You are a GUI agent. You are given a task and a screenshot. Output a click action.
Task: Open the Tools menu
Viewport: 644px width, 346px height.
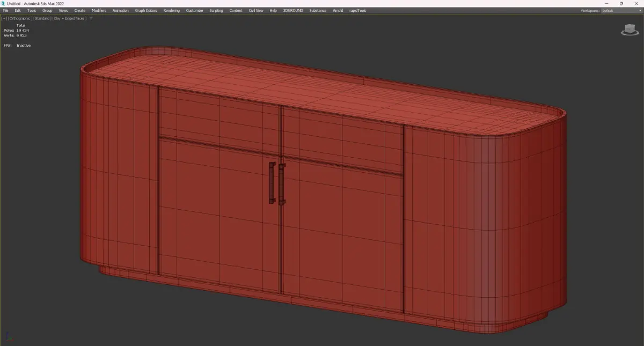(32, 10)
